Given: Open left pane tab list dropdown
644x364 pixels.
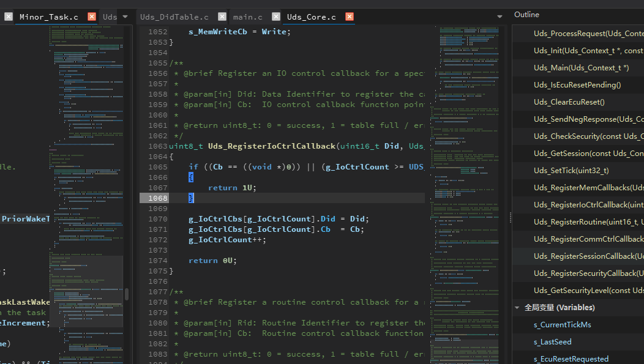Looking at the screenshot, I should point(125,17).
